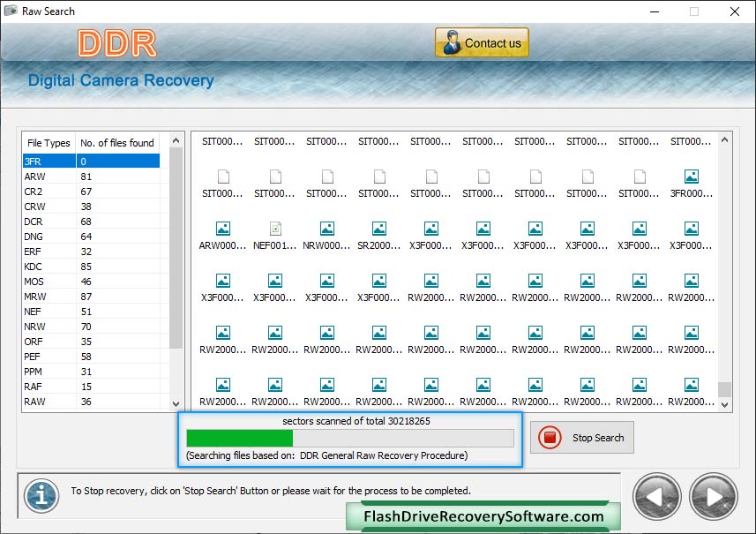Viewport: 756px width, 534px height.
Task: Click the file types list scroll-up arrow
Action: click(176, 140)
